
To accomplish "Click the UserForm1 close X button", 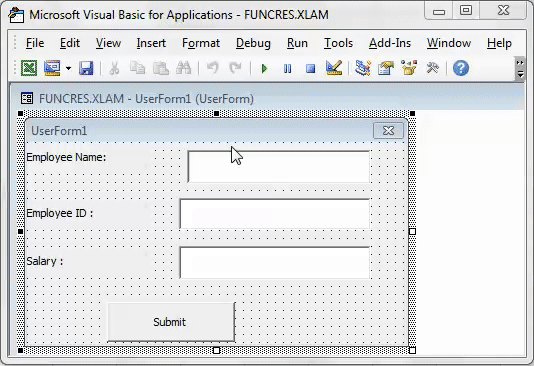I will click(x=388, y=130).
